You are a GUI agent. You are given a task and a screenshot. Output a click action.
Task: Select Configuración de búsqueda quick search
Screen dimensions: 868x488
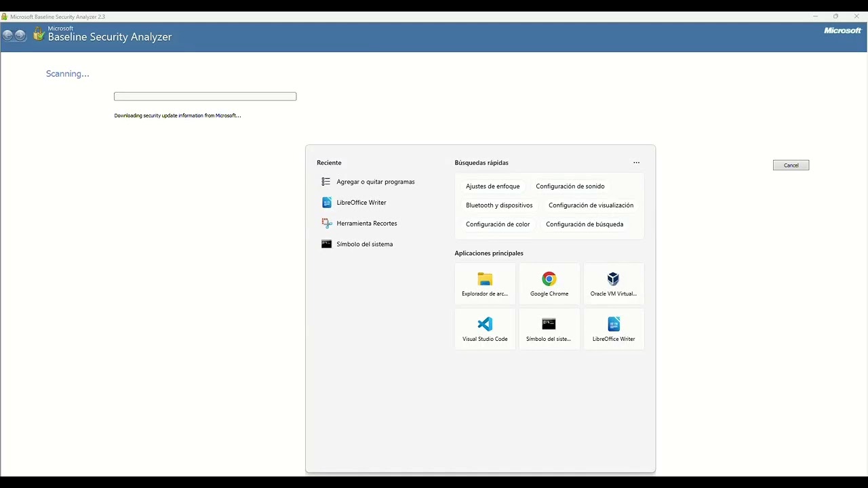coord(585,224)
